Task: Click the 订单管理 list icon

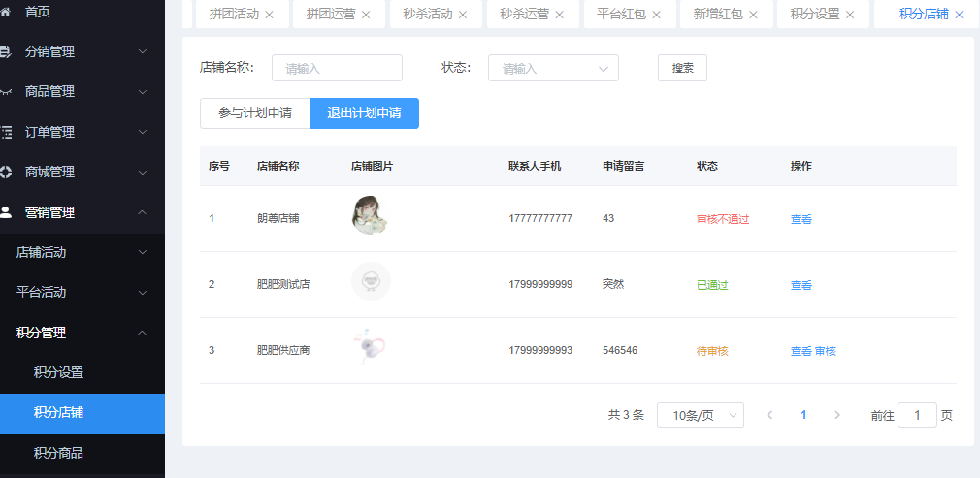Action: pos(6,132)
